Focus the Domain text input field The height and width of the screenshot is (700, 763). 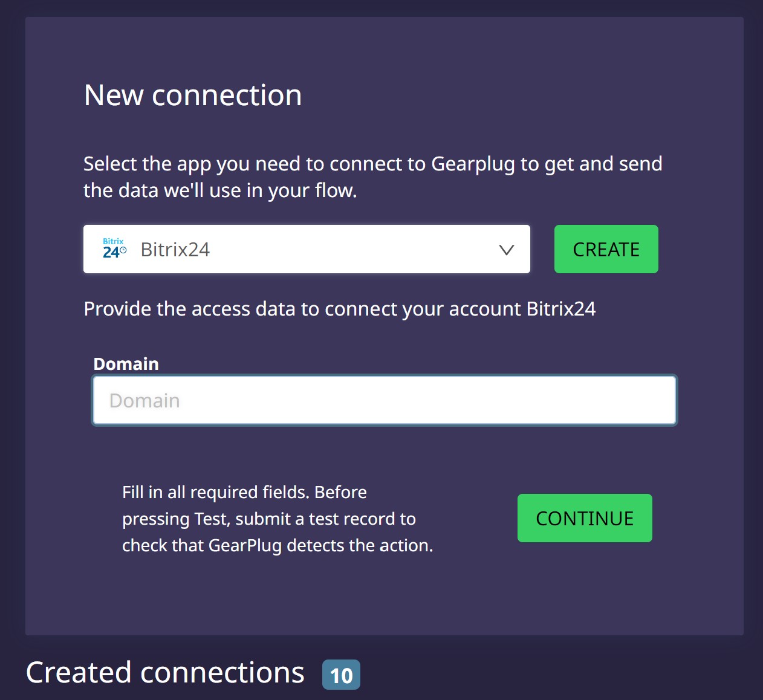[x=384, y=400]
